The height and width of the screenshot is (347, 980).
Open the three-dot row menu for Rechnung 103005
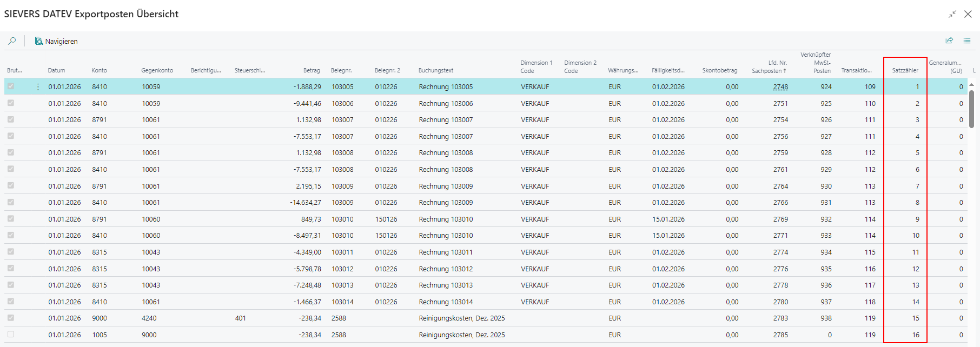pyautogui.click(x=38, y=87)
